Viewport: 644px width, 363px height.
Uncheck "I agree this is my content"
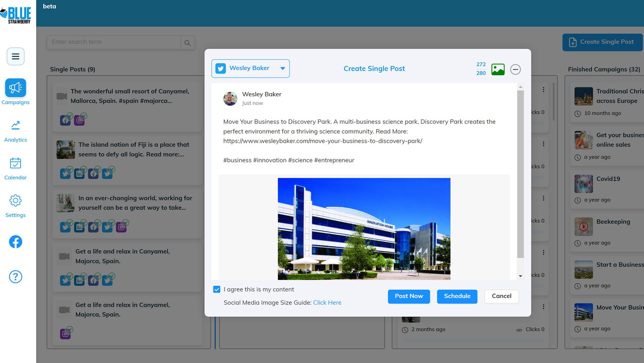click(x=217, y=289)
